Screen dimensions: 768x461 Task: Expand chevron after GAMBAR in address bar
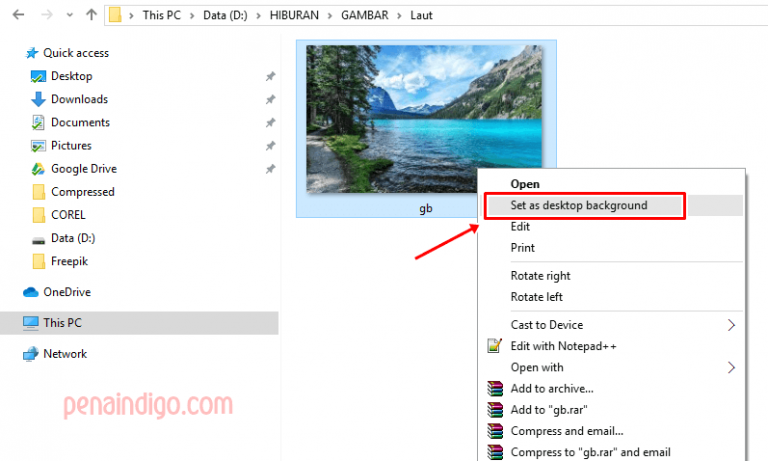click(x=400, y=16)
